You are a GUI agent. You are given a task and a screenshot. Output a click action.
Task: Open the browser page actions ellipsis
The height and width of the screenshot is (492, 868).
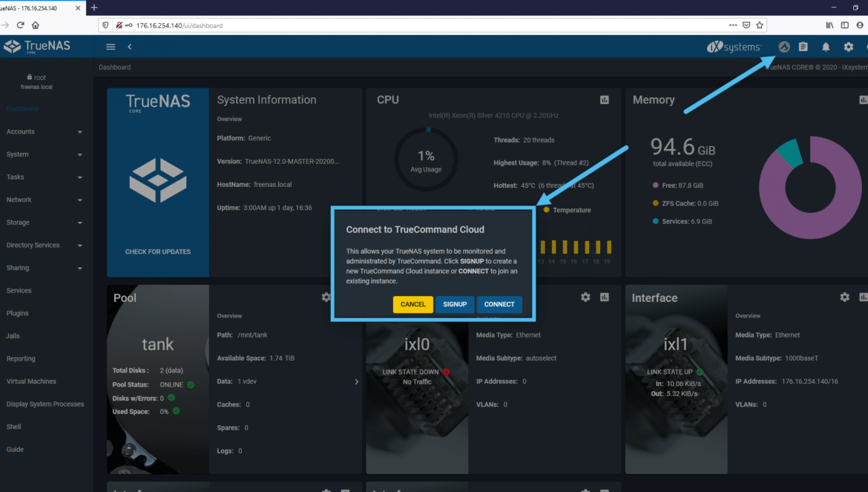coord(733,25)
